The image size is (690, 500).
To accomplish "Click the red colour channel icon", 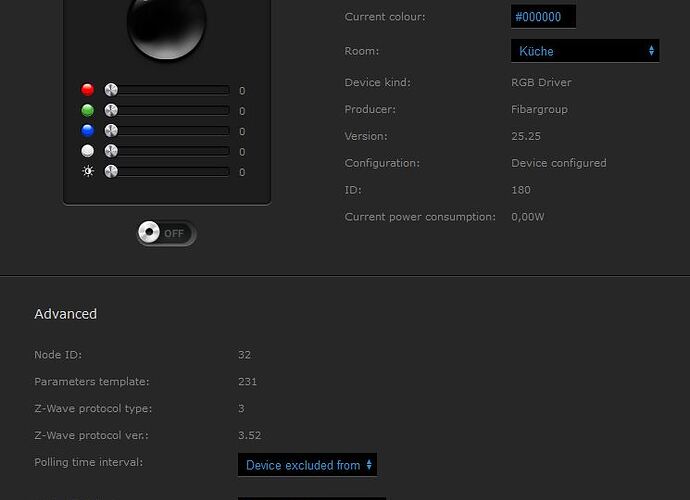I will (x=88, y=90).
